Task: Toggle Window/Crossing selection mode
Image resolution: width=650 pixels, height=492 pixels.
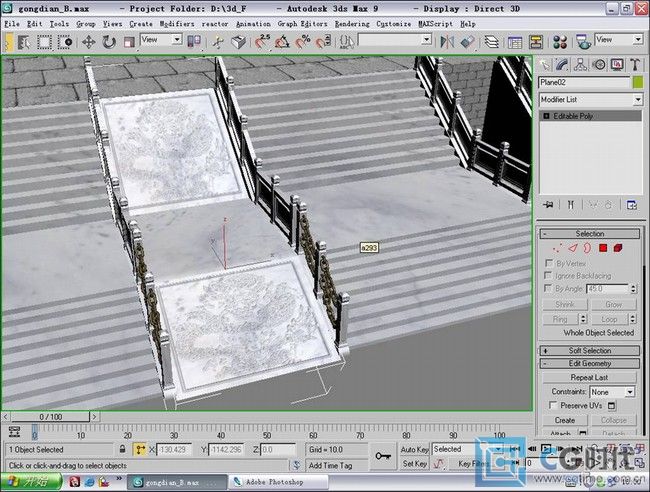Action: pyautogui.click(x=65, y=42)
